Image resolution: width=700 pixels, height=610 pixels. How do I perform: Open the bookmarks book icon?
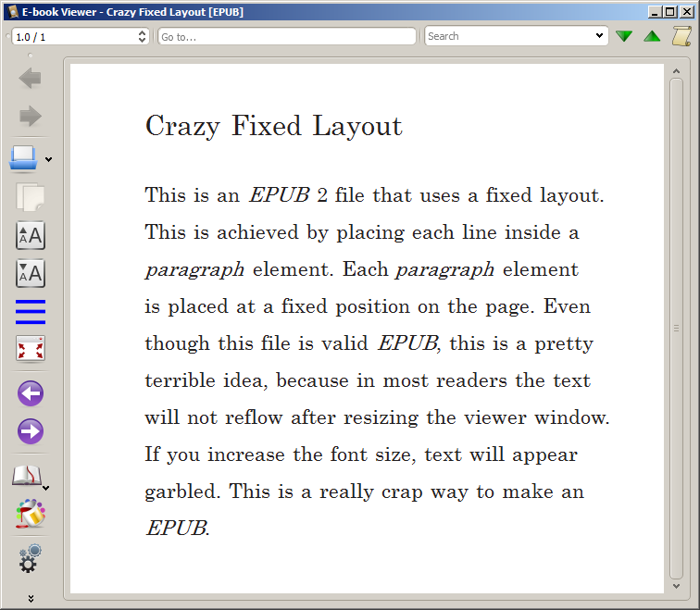[x=26, y=477]
